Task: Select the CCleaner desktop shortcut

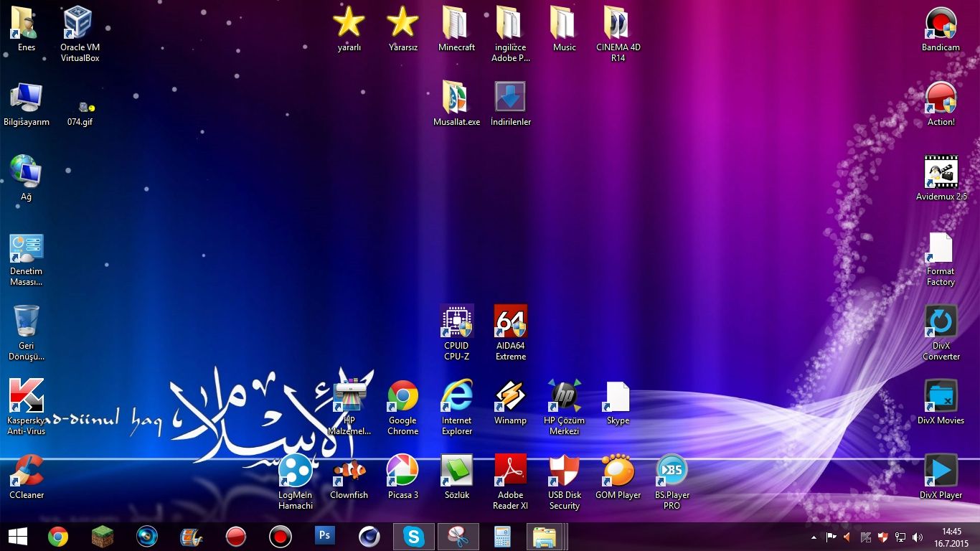Action: coord(26,476)
